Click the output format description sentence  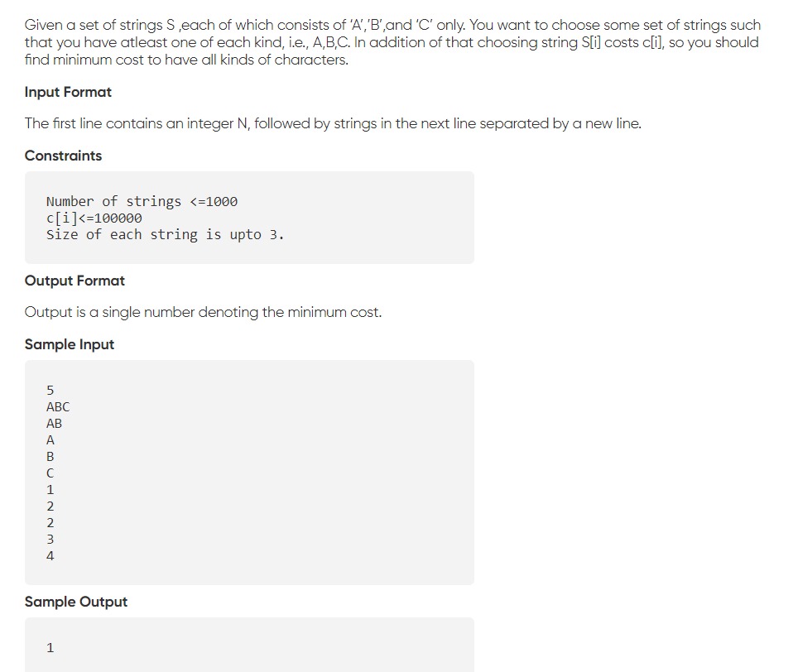tap(203, 312)
